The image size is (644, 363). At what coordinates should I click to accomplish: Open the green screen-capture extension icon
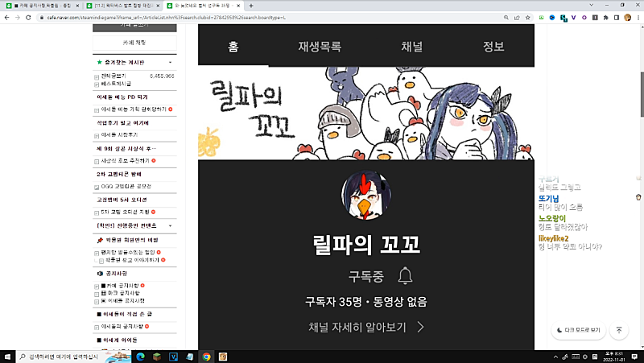(541, 18)
